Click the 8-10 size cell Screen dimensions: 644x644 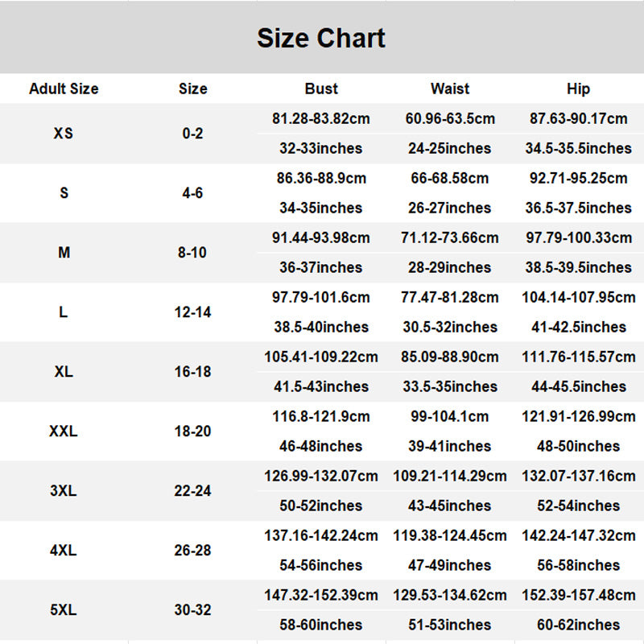pos(192,253)
